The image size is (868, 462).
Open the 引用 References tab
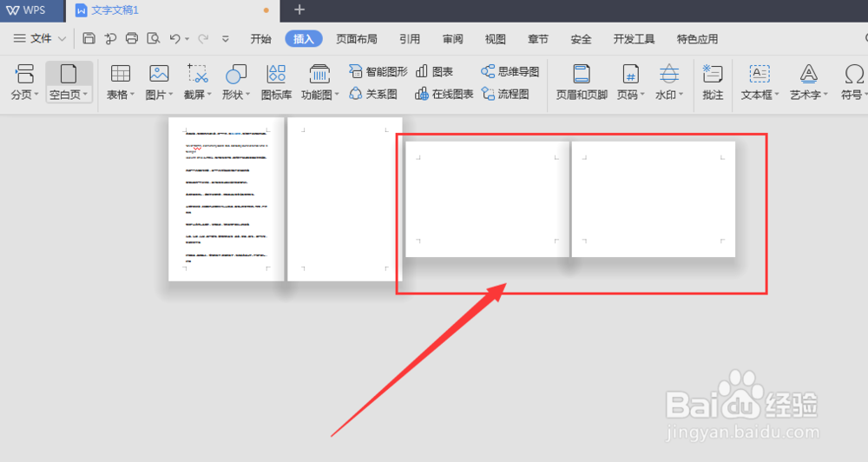tap(410, 39)
